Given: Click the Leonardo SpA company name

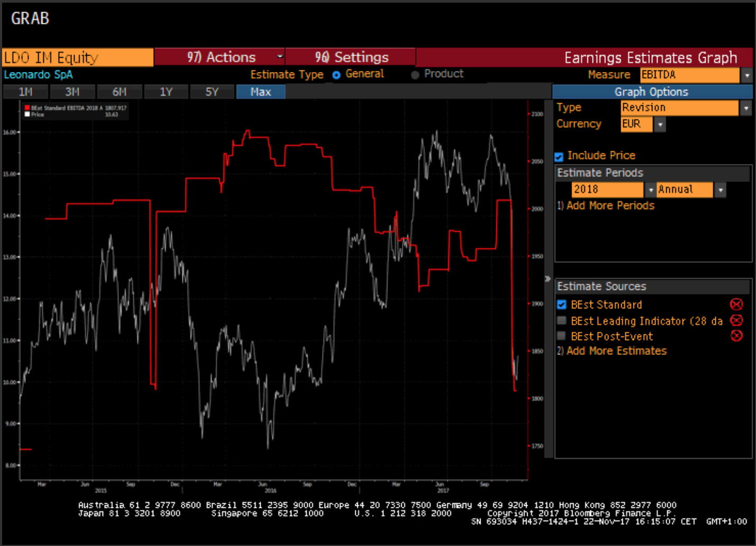Looking at the screenshot, I should 38,75.
